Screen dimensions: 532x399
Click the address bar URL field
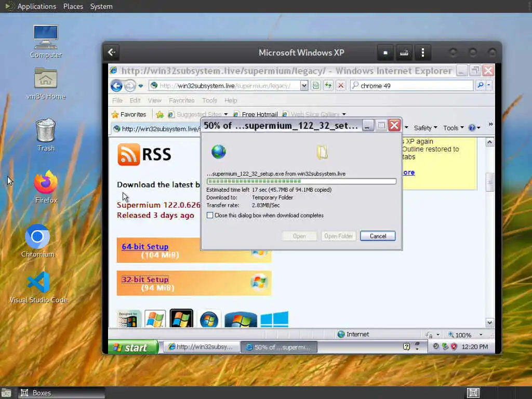point(225,86)
